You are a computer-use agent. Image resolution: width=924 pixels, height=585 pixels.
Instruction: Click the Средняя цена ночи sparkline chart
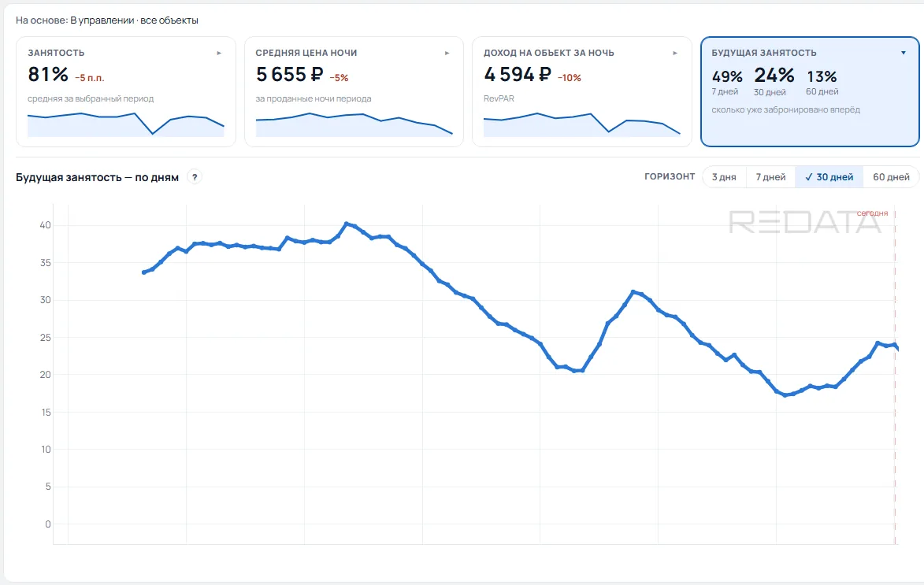[x=354, y=124]
